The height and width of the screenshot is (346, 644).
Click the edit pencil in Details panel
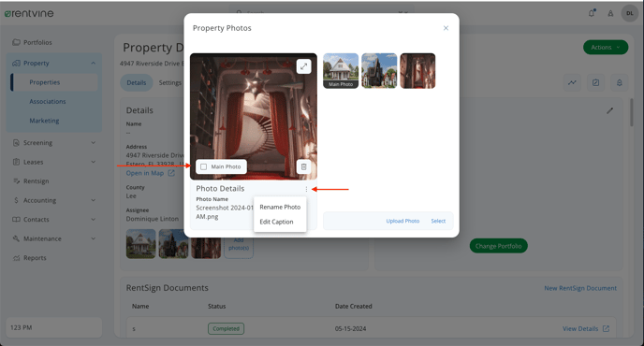610,110
